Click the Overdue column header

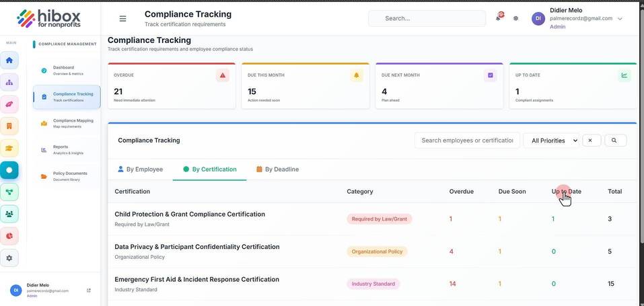click(461, 192)
